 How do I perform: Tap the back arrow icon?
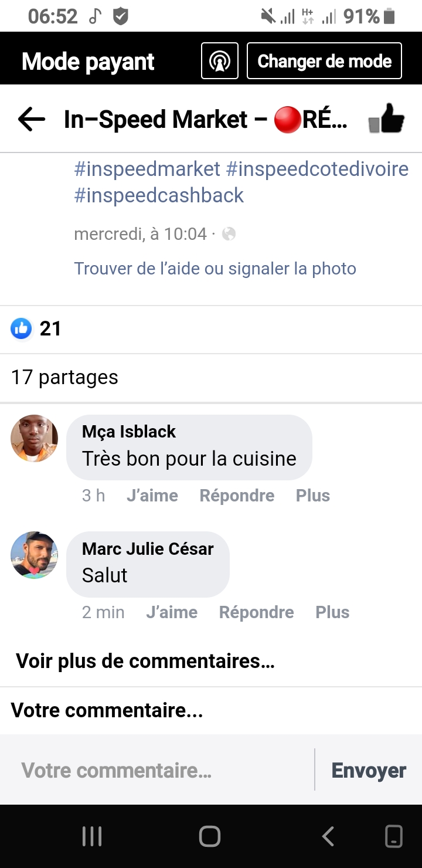pos(32,120)
